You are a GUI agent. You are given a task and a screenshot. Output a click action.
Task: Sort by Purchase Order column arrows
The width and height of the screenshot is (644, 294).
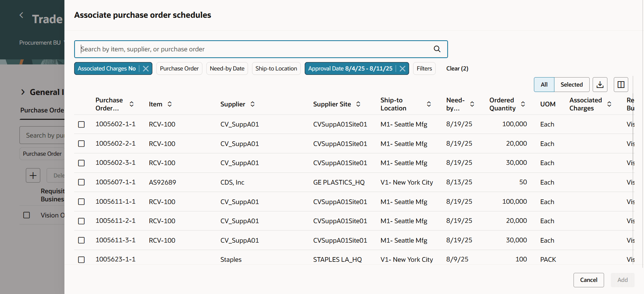coord(132,104)
